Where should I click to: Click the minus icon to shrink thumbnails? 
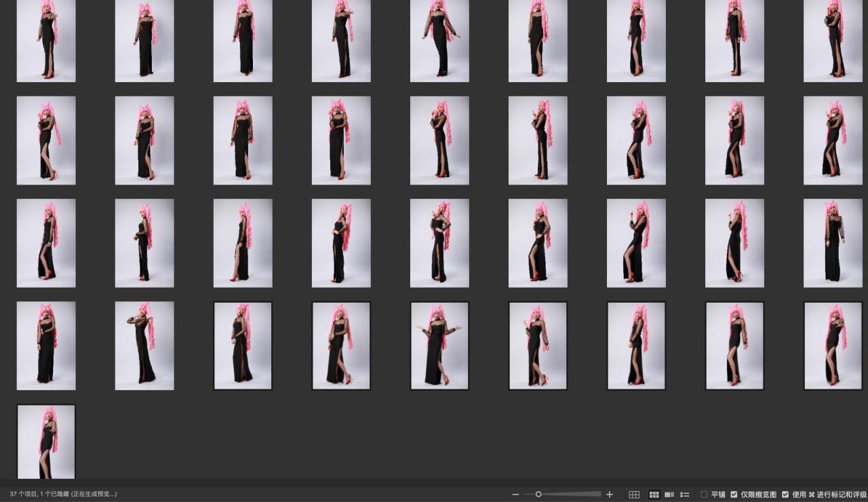point(515,495)
